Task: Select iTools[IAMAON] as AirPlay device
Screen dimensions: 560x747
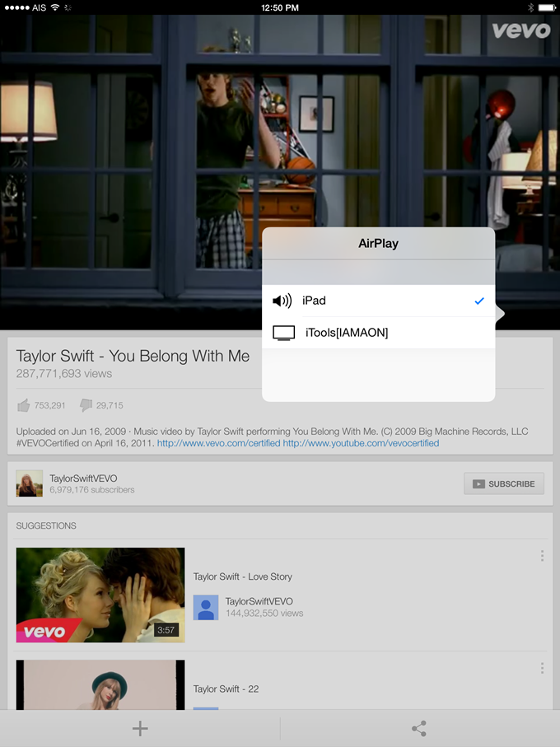Action: point(379,333)
